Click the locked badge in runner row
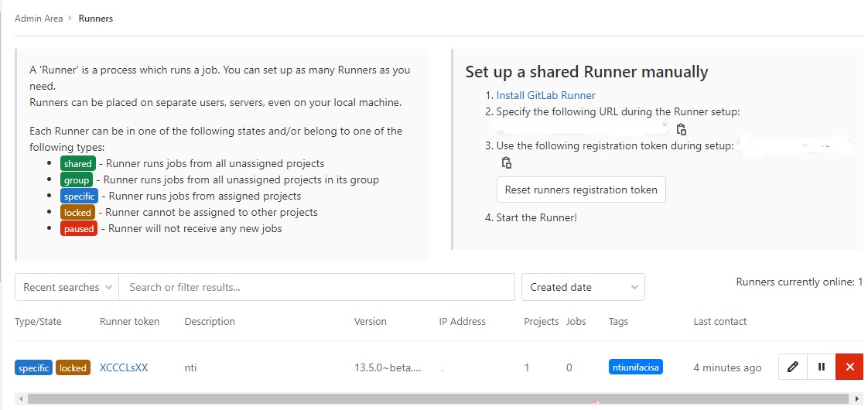Image resolution: width=868 pixels, height=410 pixels. [73, 368]
